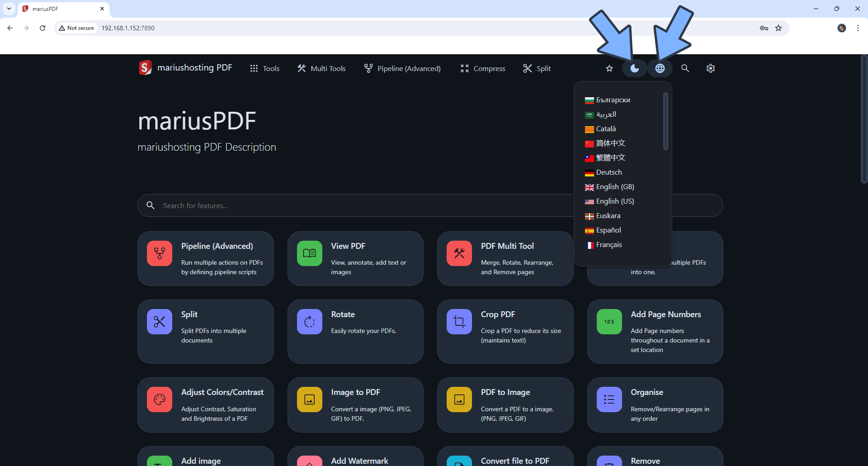Open the Remove card
Image resolution: width=868 pixels, height=466 pixels.
tap(655, 456)
